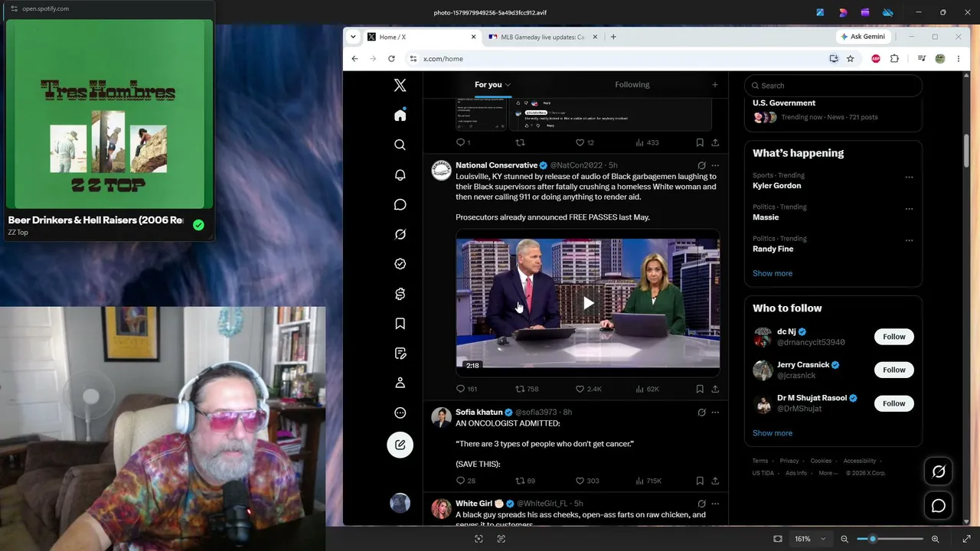Open Chrome tab search dropdown
Viewport: 980px width, 551px height.
353,37
